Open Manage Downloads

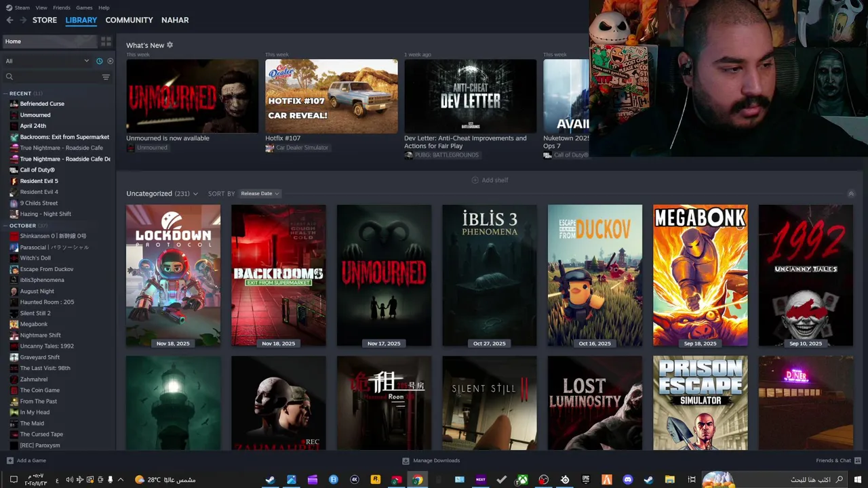(431, 461)
